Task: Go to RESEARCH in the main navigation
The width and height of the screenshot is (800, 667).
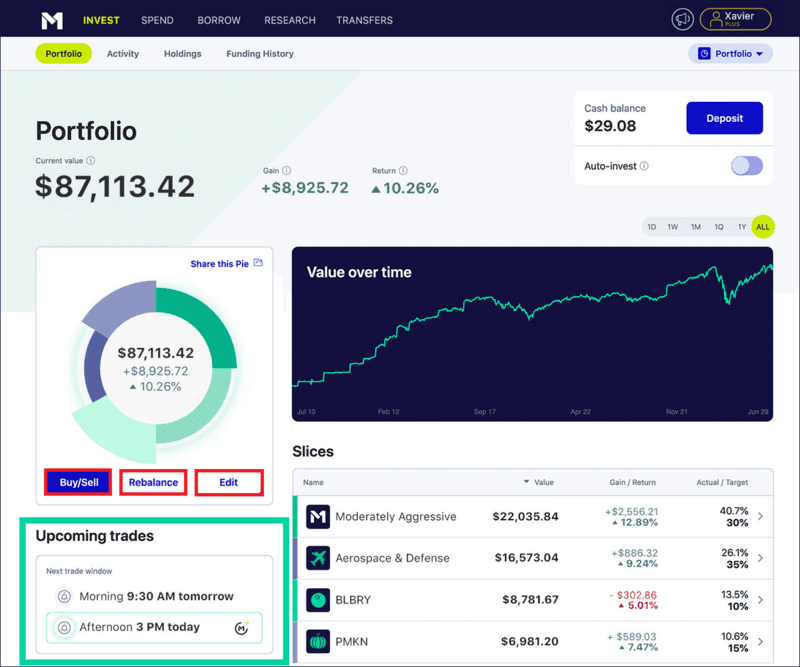Action: [290, 20]
